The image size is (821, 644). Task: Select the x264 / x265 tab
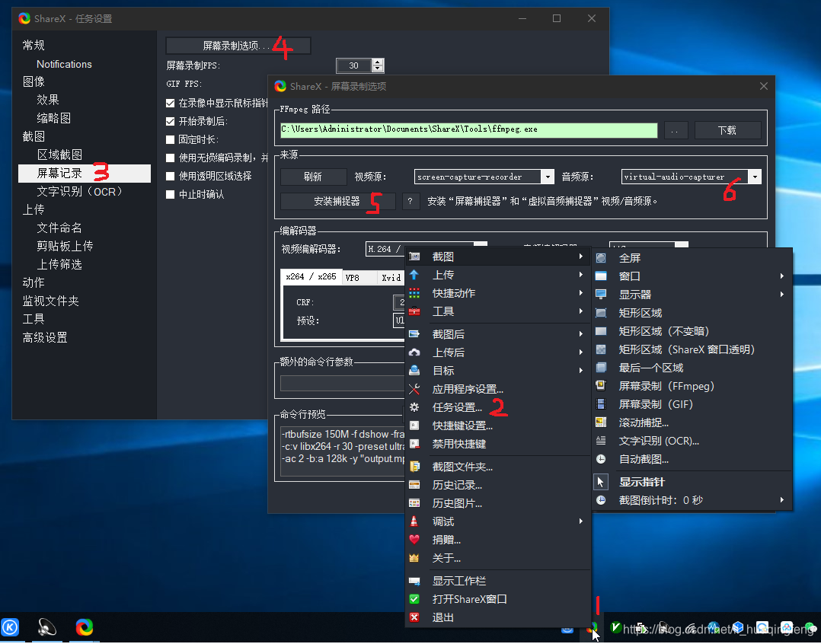coord(311,277)
